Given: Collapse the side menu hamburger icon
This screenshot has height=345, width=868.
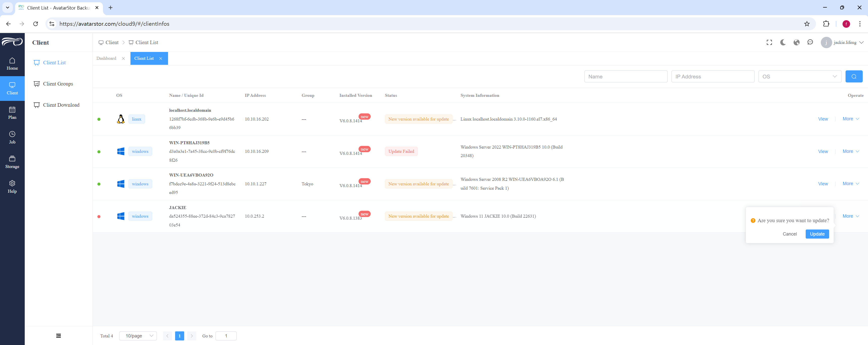Looking at the screenshot, I should [x=59, y=336].
